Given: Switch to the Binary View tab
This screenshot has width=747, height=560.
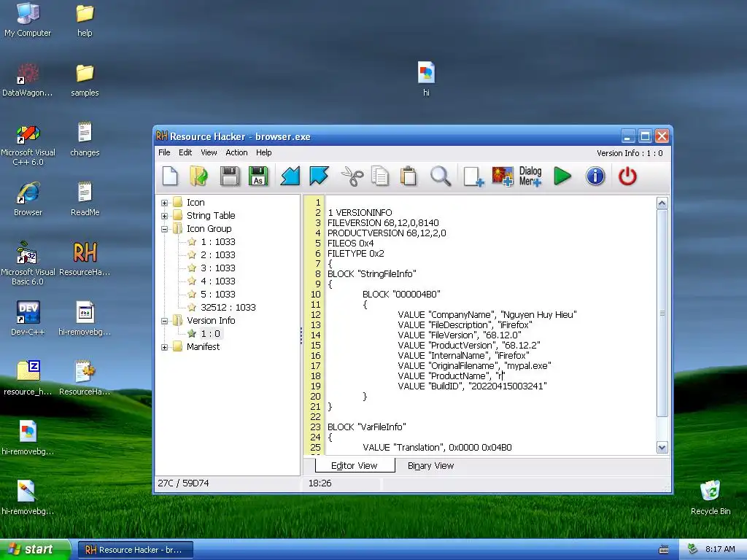Looking at the screenshot, I should click(430, 466).
